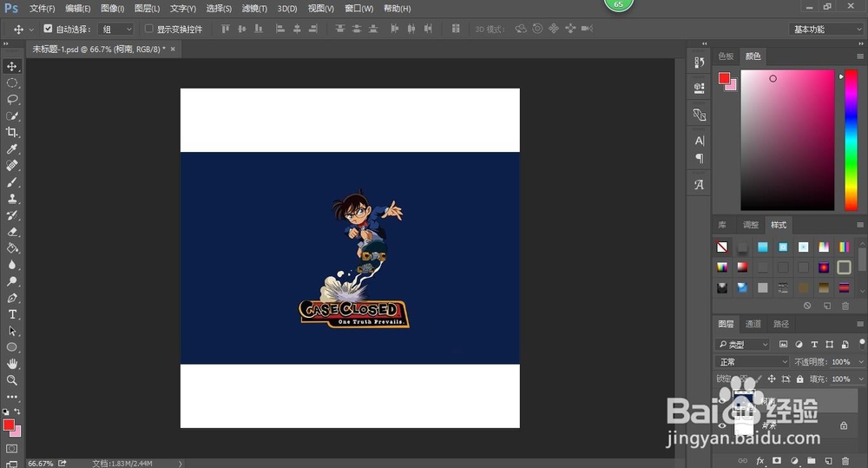Toggle lock position for layer
The height and width of the screenshot is (468, 868).
(x=771, y=379)
